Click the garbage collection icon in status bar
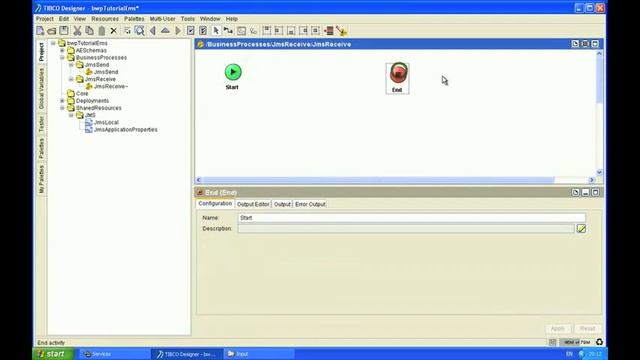Screen dimensions: 640x360 (x=599, y=342)
